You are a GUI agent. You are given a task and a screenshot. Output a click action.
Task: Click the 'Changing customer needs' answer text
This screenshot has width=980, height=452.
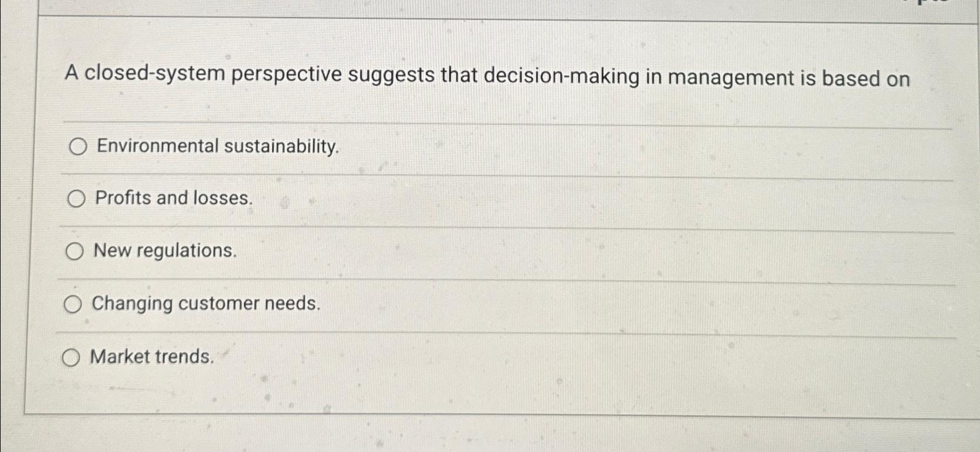(x=205, y=304)
